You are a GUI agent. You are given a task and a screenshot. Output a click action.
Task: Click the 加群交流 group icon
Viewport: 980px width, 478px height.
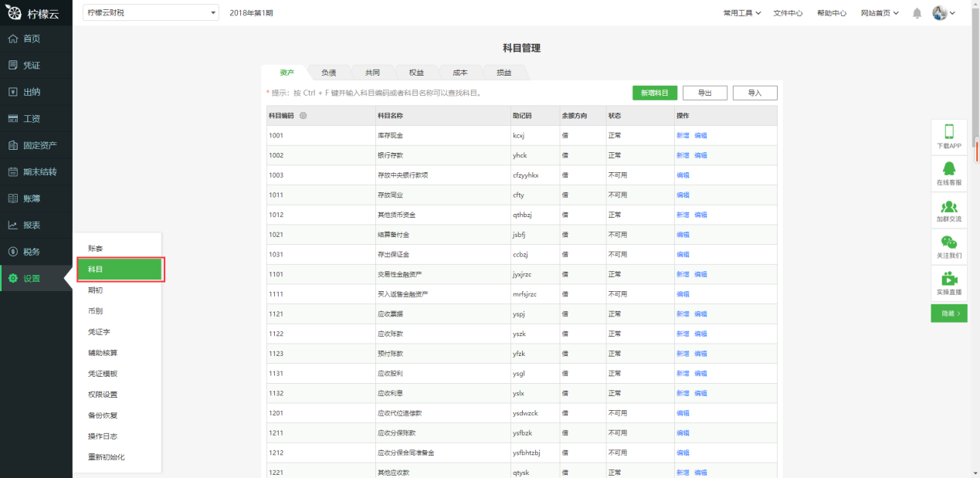[x=949, y=206]
